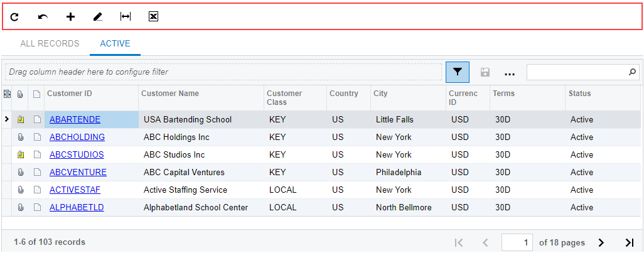Click the Status column header
The image size is (644, 253).
580,94
